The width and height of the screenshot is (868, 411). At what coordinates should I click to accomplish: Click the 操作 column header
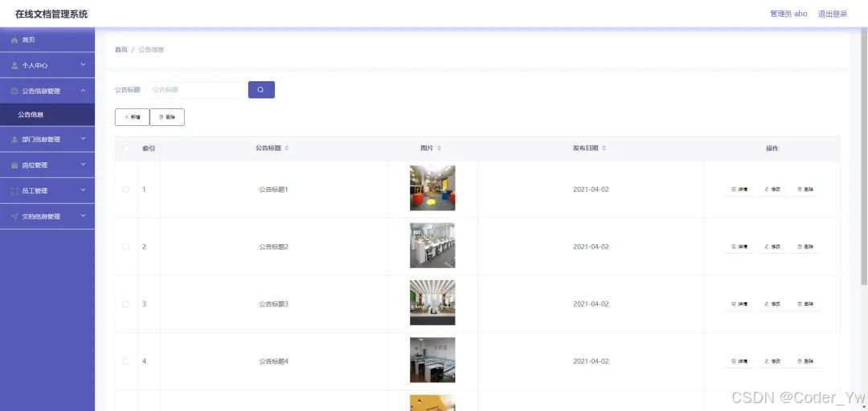(772, 149)
